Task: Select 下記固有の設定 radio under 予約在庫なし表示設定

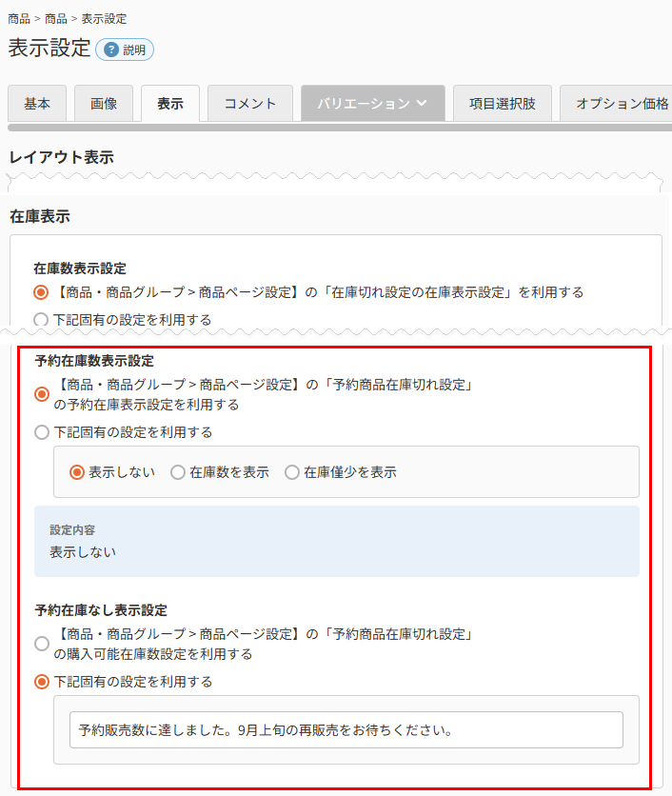Action: click(42, 682)
